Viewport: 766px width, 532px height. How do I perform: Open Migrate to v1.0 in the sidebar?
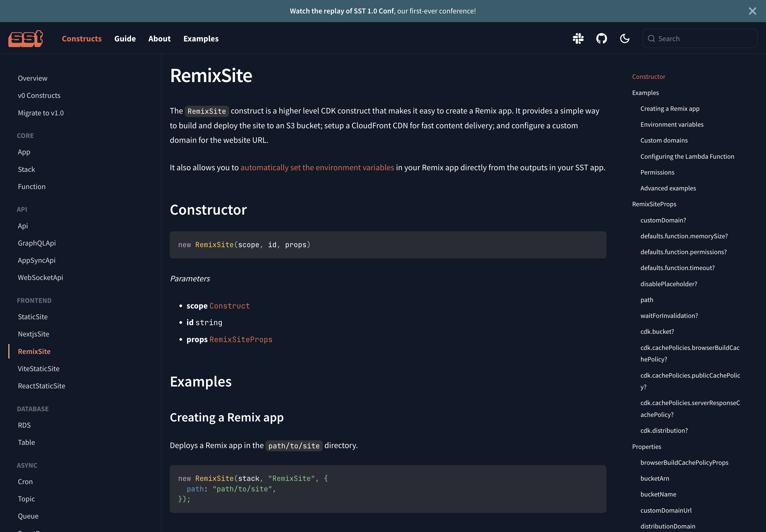41,113
